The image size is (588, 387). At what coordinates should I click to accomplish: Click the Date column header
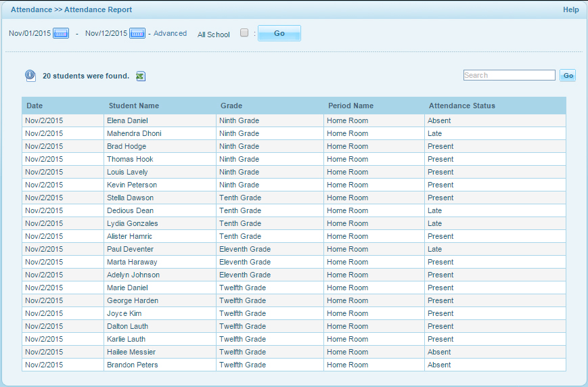point(35,106)
